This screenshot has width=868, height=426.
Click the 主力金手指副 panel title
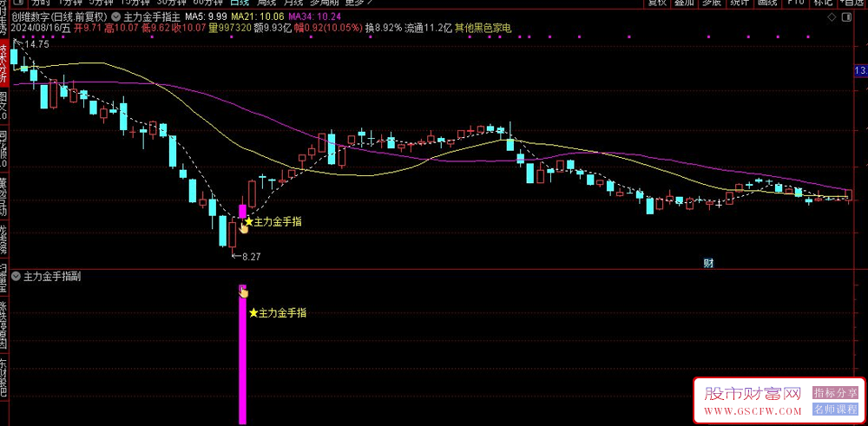[x=53, y=276]
